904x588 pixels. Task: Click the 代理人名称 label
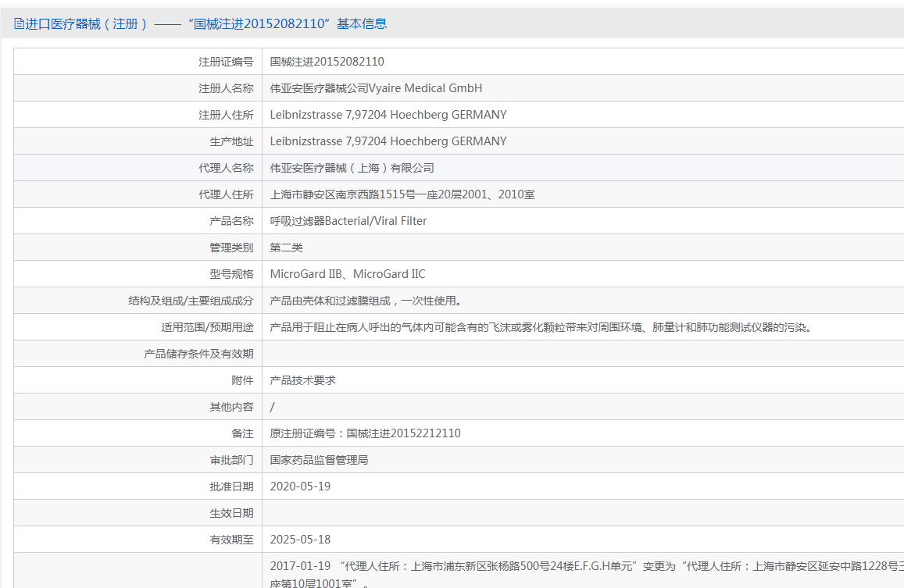pos(226,168)
